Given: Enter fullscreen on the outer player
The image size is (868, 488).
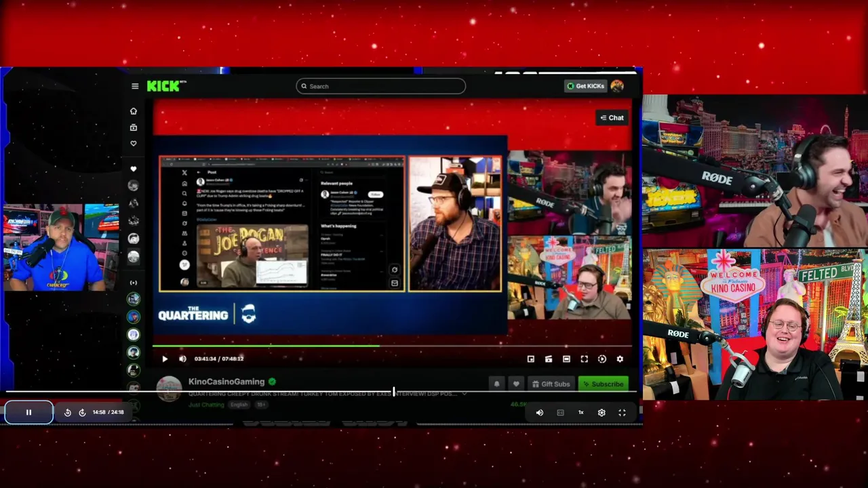Looking at the screenshot, I should 622,412.
